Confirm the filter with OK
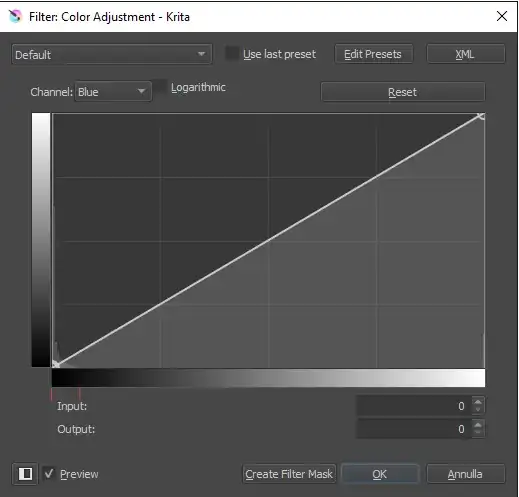The width and height of the screenshot is (519, 497). tap(380, 474)
